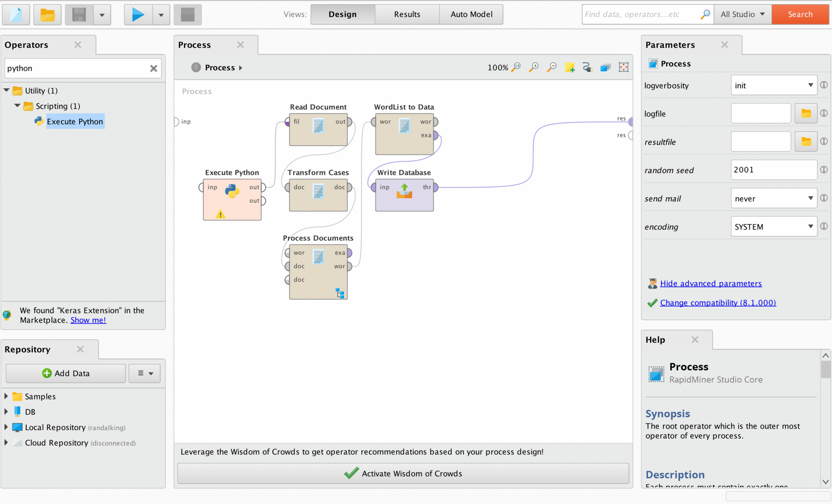Select the Process Documents operator
Image resolution: width=832 pixels, height=504 pixels.
tap(318, 272)
